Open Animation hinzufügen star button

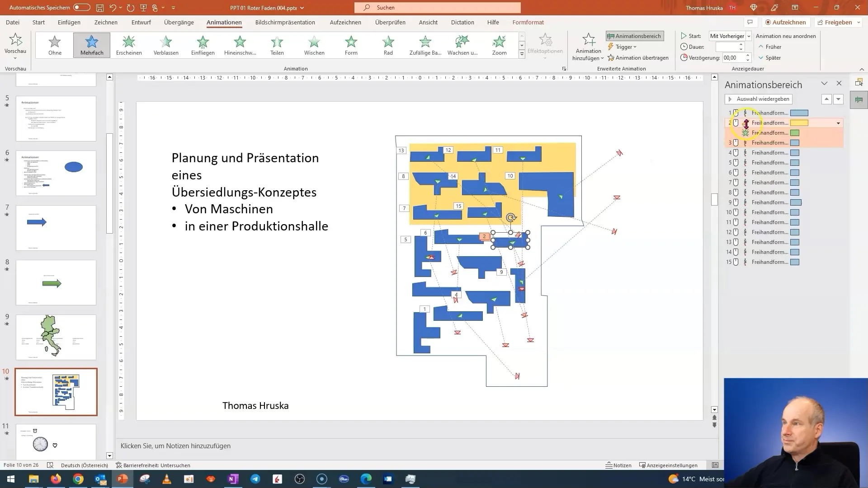[589, 41]
